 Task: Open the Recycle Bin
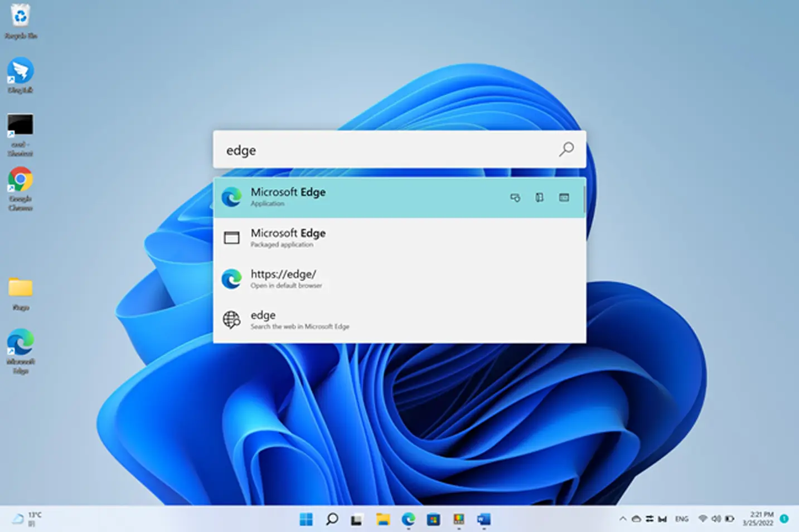pos(21,15)
